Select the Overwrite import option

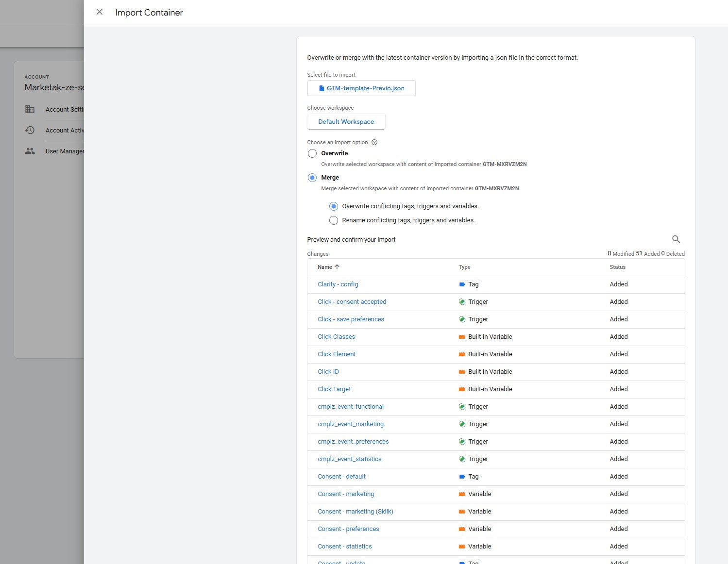[312, 153]
